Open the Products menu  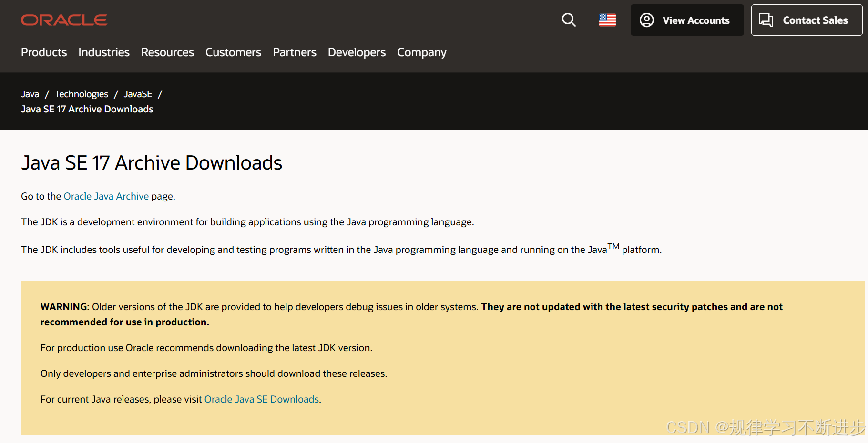tap(43, 52)
